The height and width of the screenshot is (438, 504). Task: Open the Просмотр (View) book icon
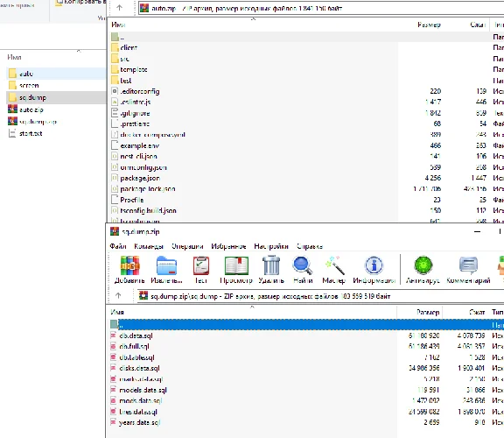point(236,265)
